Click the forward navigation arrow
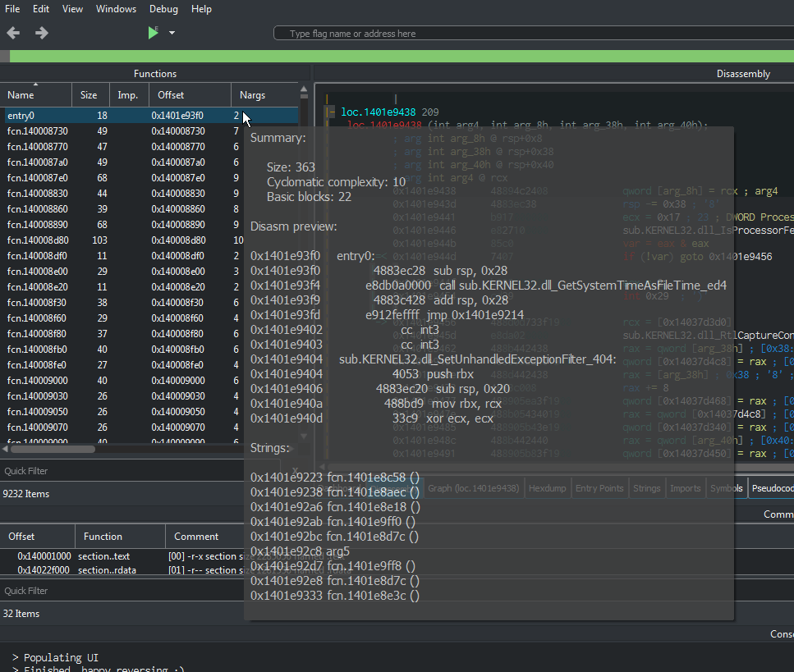Viewport: 794px width, 672px height. (x=42, y=34)
